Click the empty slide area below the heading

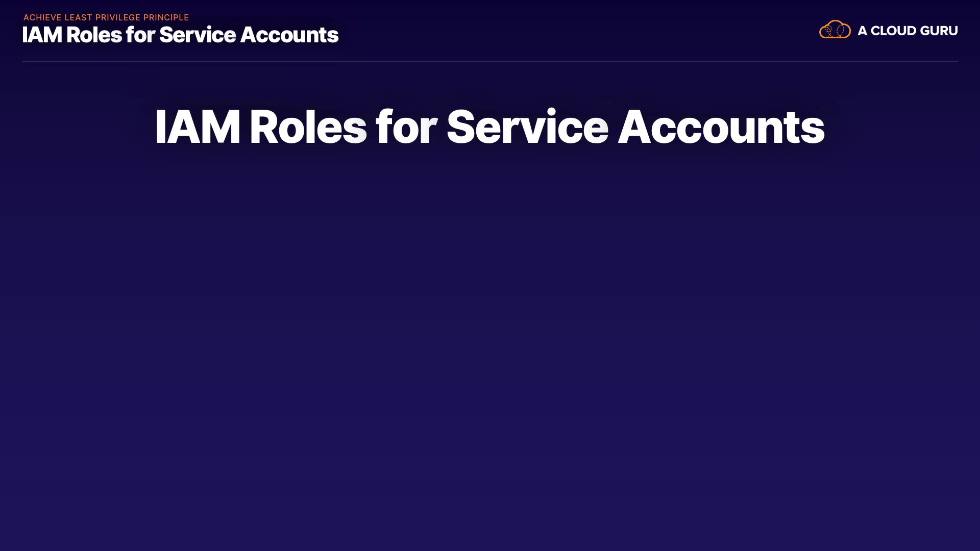(x=490, y=357)
